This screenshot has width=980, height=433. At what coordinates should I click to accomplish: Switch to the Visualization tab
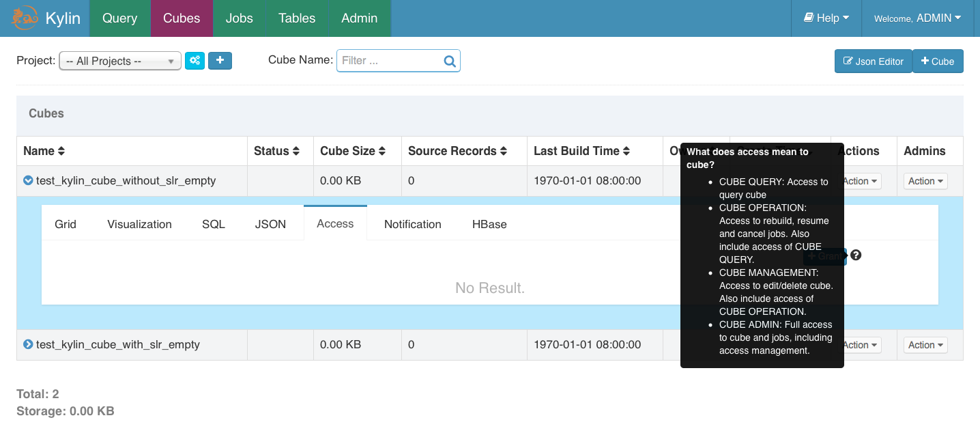139,224
